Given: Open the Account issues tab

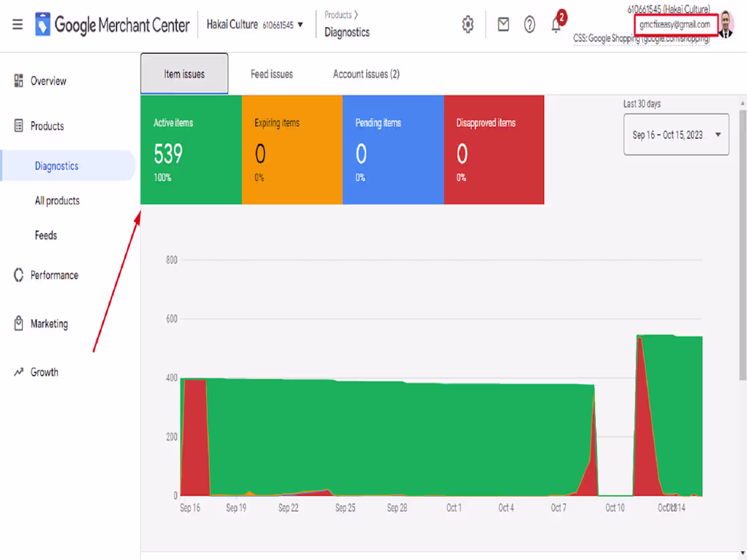Looking at the screenshot, I should click(365, 74).
